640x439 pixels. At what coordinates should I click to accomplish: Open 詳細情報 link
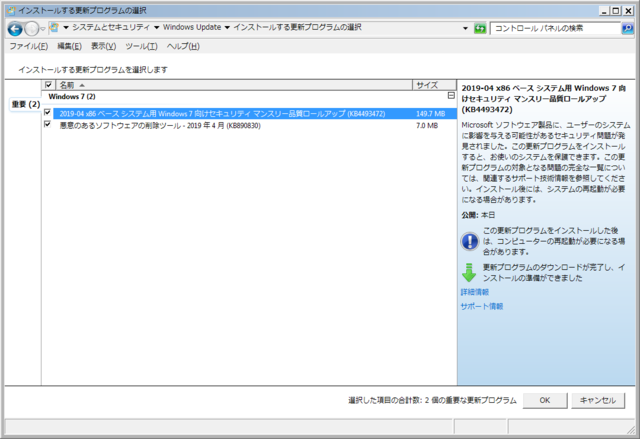click(x=474, y=292)
